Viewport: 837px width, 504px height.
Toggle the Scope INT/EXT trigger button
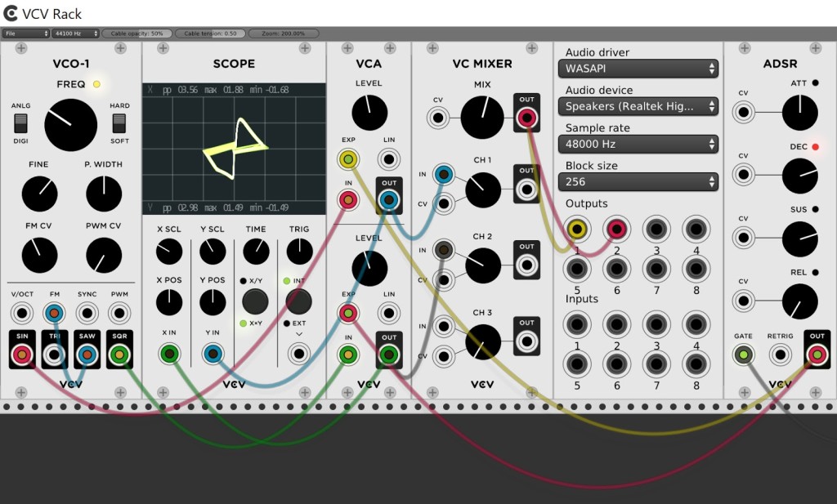point(298,301)
